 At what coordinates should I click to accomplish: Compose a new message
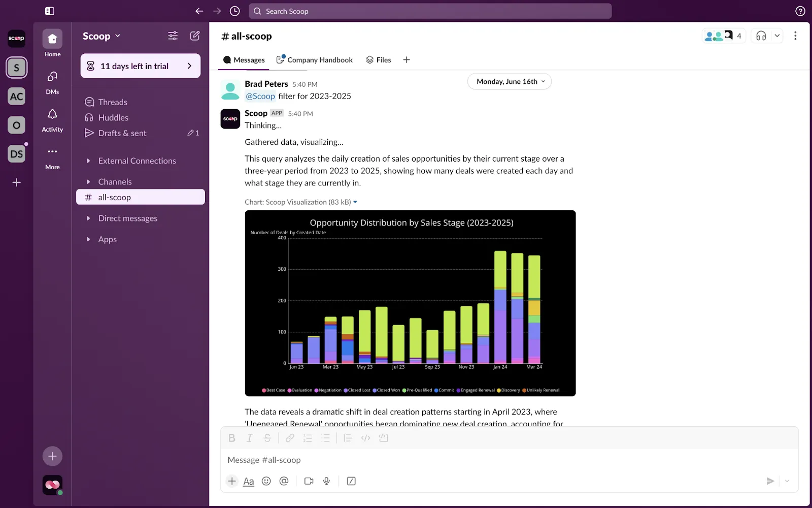195,36
